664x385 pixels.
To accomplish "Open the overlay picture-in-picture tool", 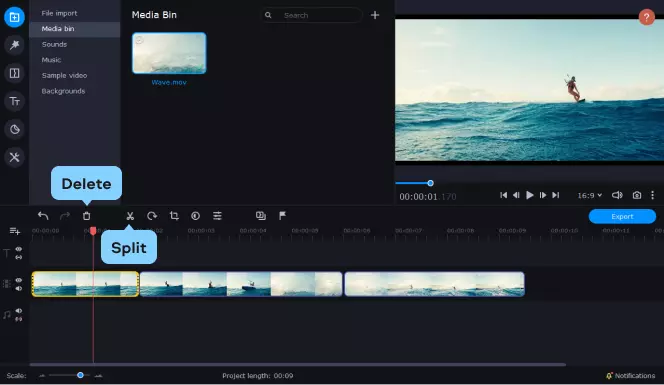I will tap(261, 216).
